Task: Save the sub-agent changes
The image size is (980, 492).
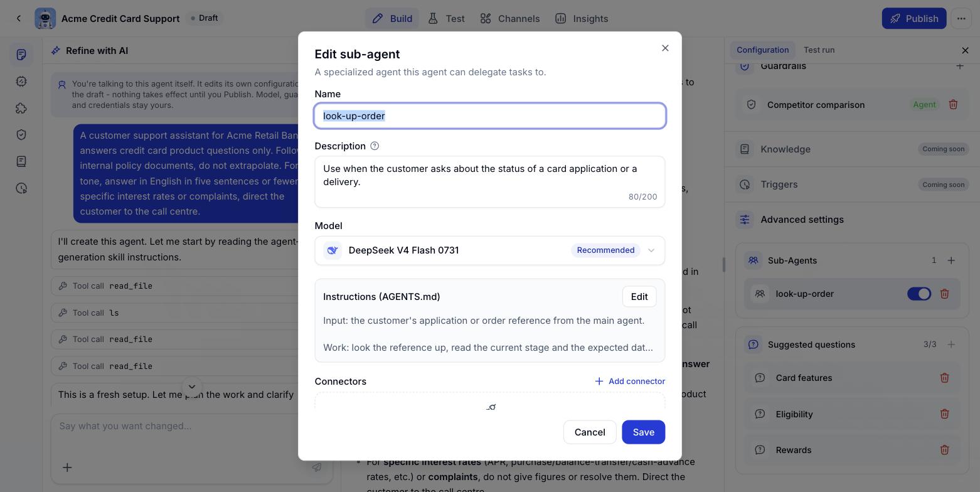Action: click(643, 432)
